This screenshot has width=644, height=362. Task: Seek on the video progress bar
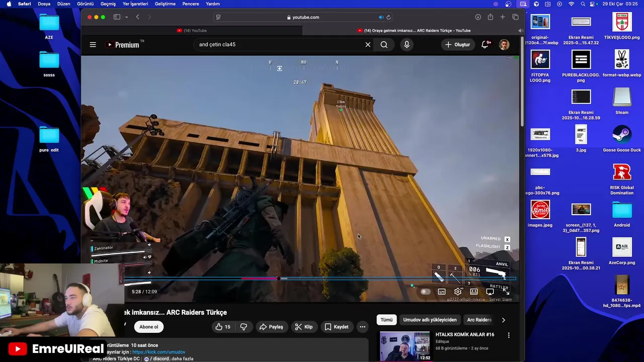(320, 279)
